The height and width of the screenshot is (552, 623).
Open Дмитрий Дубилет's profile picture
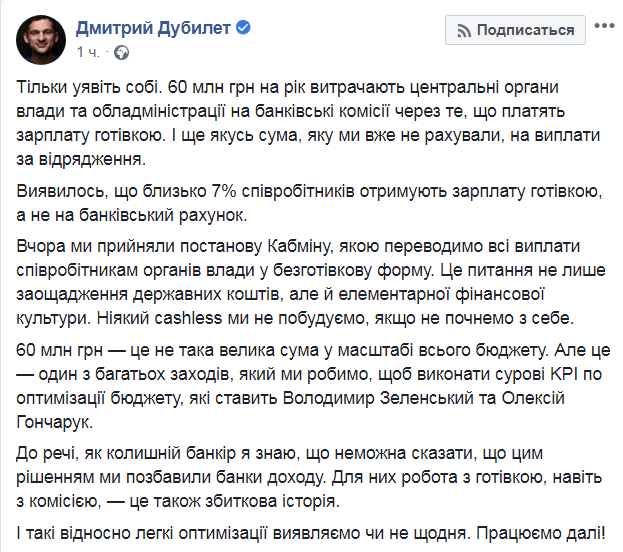40,38
